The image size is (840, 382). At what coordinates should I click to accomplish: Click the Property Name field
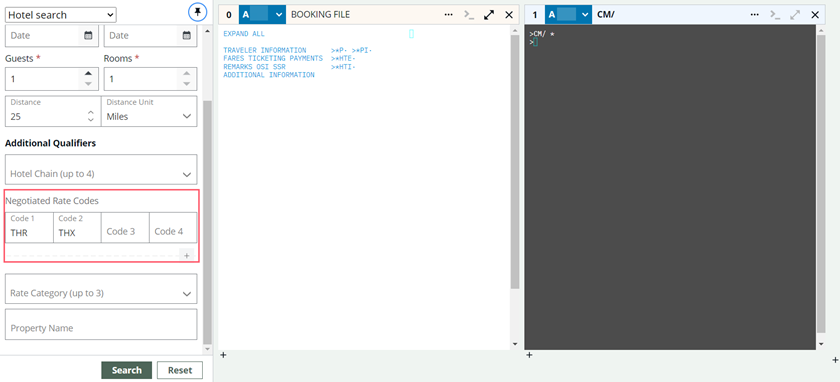[101, 324]
